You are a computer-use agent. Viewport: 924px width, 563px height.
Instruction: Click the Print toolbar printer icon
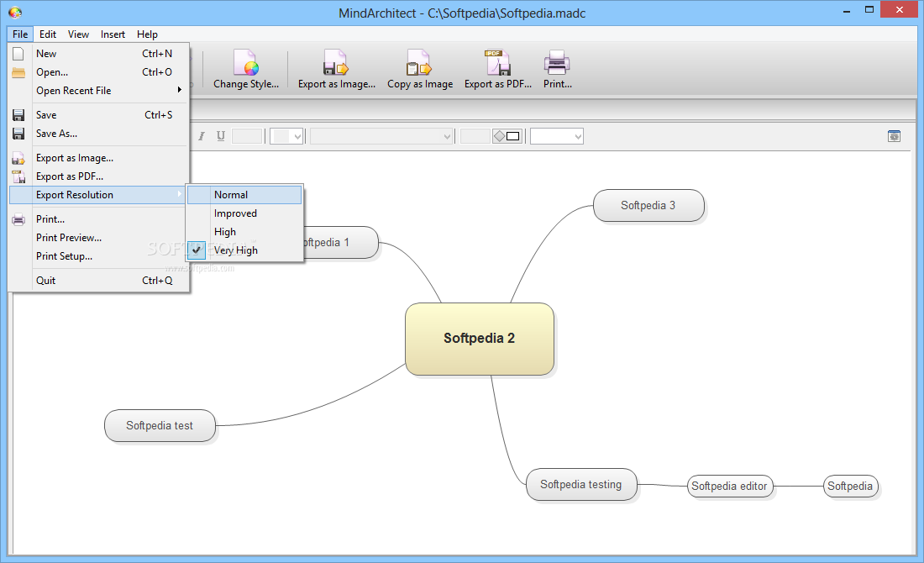pos(557,62)
